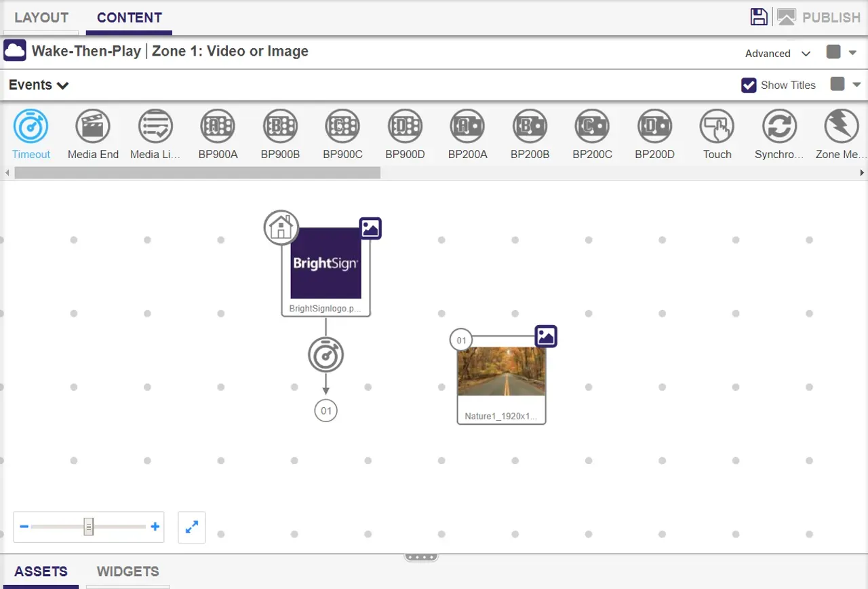Open the color dropdown beside Advanced
The image size is (868, 589).
click(x=853, y=52)
